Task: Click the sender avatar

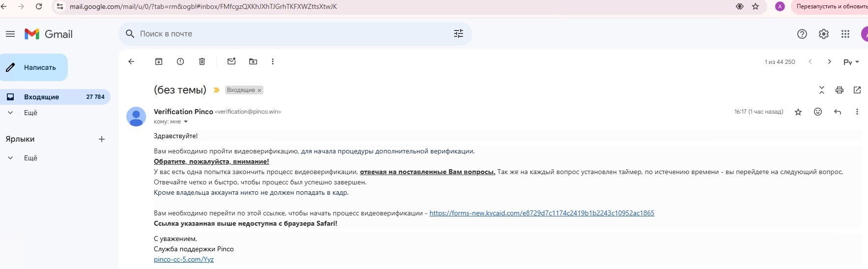Action: [136, 117]
